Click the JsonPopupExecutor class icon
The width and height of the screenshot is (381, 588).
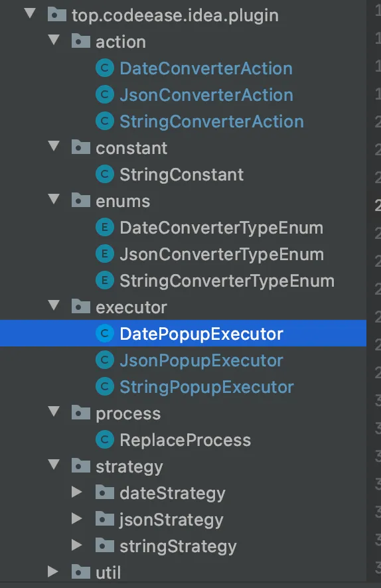(x=105, y=360)
